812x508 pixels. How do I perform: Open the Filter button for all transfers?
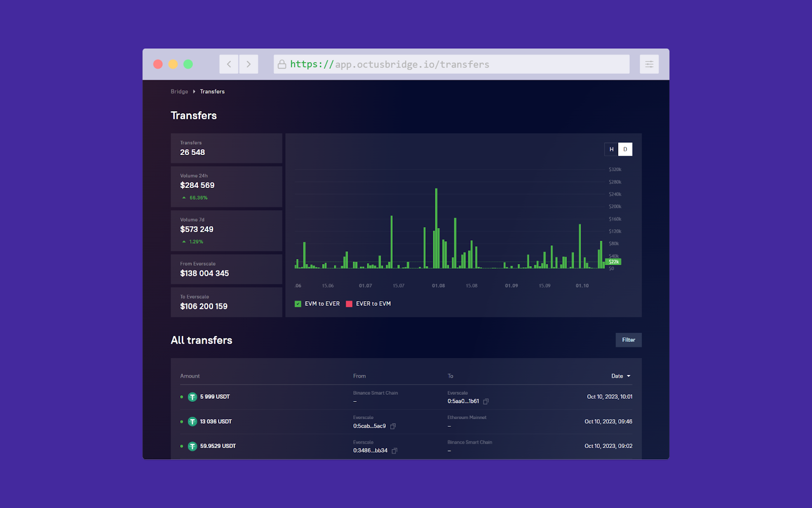629,340
